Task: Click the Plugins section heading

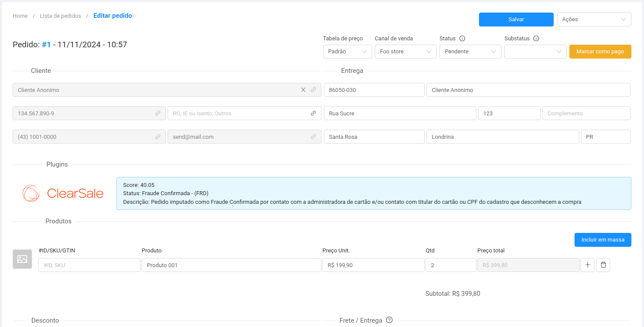Action: tap(57, 164)
